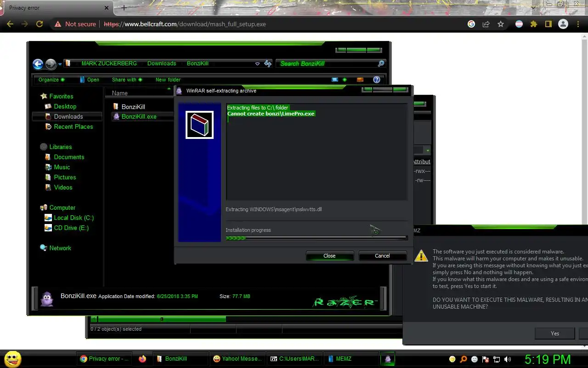Open Explorer help icon
Screen dimensions: 588x368
click(377, 80)
